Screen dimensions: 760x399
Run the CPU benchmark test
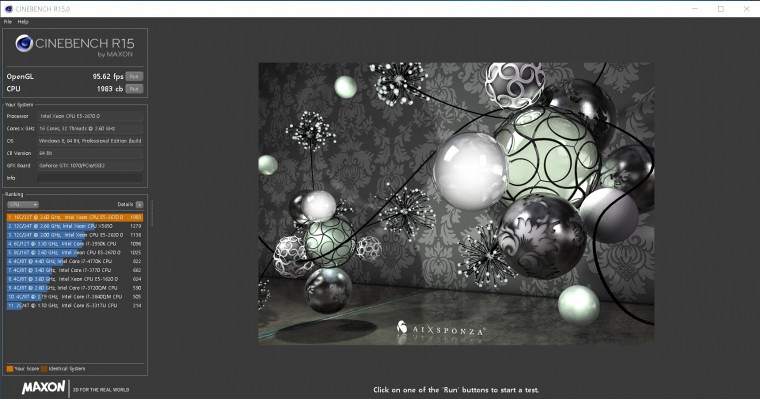pos(134,89)
